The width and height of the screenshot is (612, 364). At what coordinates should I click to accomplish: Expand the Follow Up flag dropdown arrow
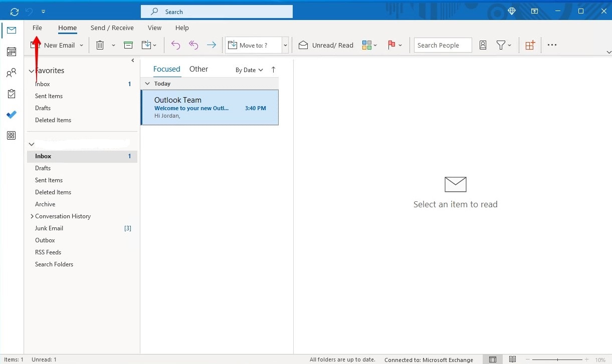[400, 45]
